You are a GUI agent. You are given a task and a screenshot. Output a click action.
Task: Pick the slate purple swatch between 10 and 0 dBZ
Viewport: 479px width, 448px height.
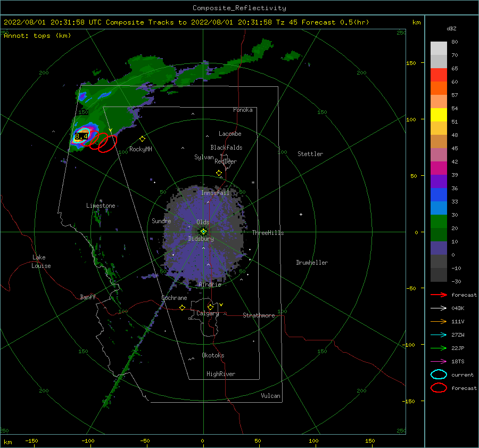tap(439, 248)
